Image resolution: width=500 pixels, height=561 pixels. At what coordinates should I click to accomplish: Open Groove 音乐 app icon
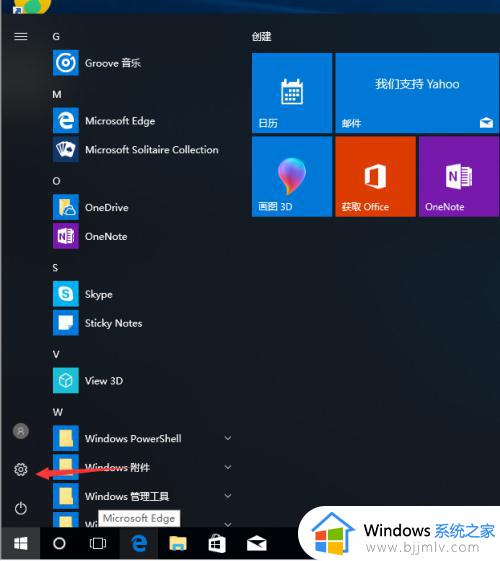[66, 63]
